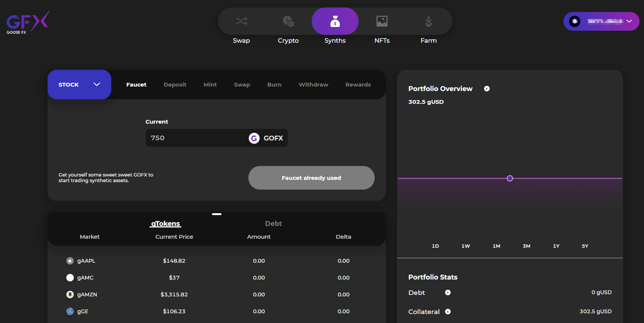Open the Swap shuffle icon
This screenshot has height=323, width=644.
[x=241, y=21]
